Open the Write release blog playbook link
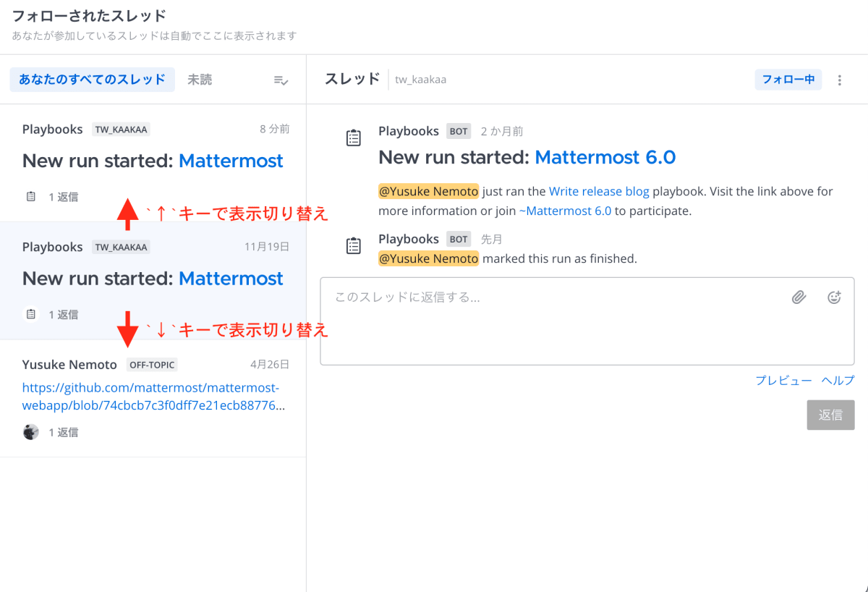Image resolution: width=868 pixels, height=592 pixels. (x=599, y=192)
